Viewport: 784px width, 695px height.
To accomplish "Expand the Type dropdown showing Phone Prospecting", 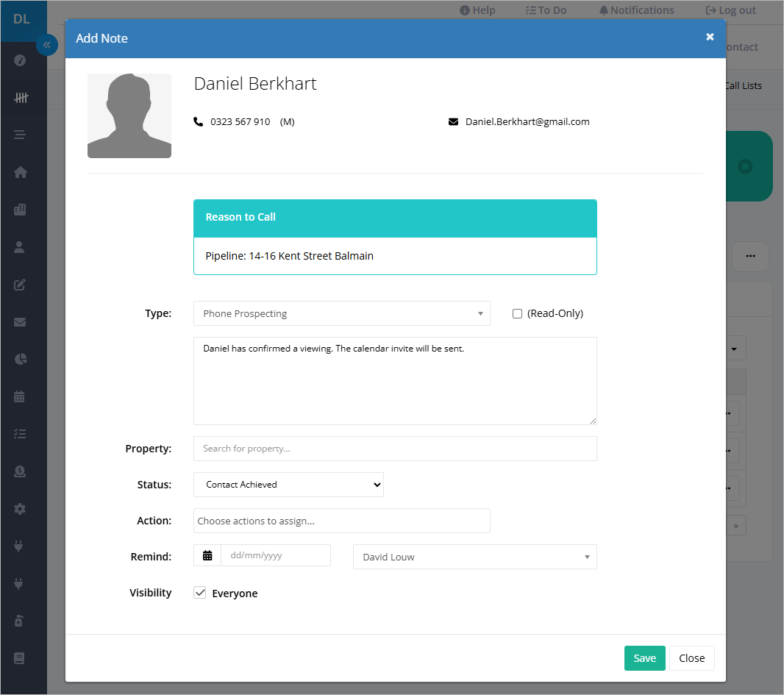I will 341,313.
